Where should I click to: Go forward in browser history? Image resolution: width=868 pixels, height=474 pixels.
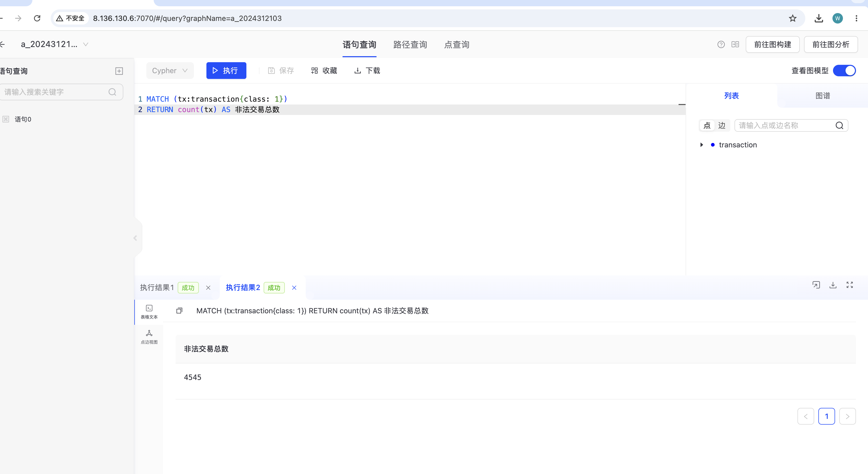(x=18, y=18)
